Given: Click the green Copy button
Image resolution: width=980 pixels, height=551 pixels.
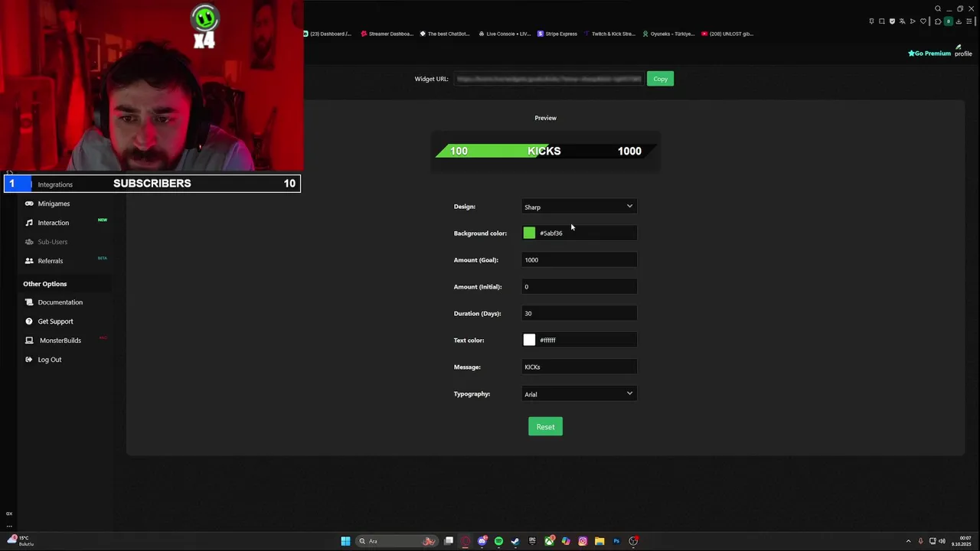Looking at the screenshot, I should (660, 79).
